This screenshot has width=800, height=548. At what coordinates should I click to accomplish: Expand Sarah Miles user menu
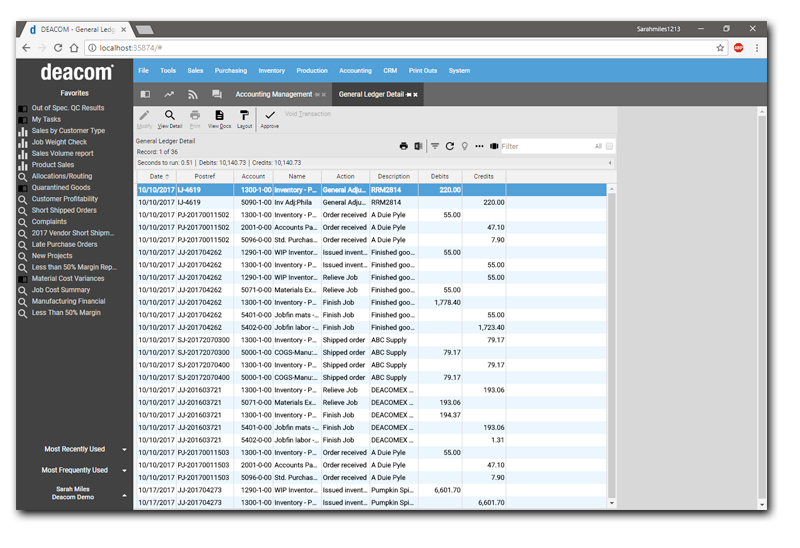(124, 496)
